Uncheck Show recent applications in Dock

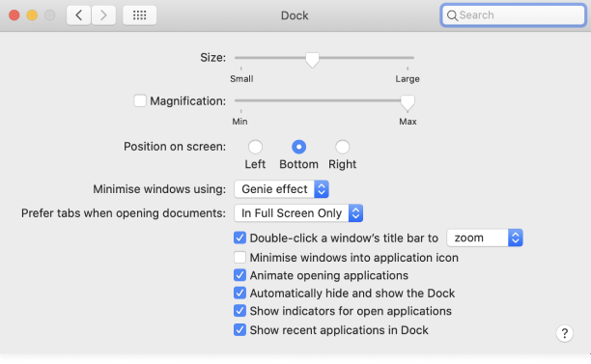(x=239, y=330)
